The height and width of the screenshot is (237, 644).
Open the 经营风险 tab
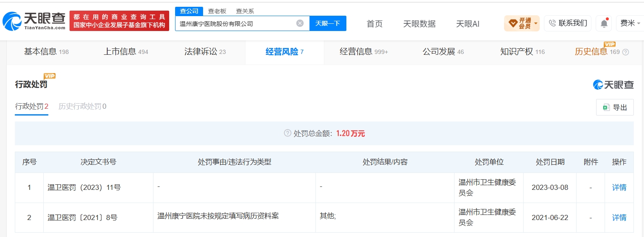284,52
